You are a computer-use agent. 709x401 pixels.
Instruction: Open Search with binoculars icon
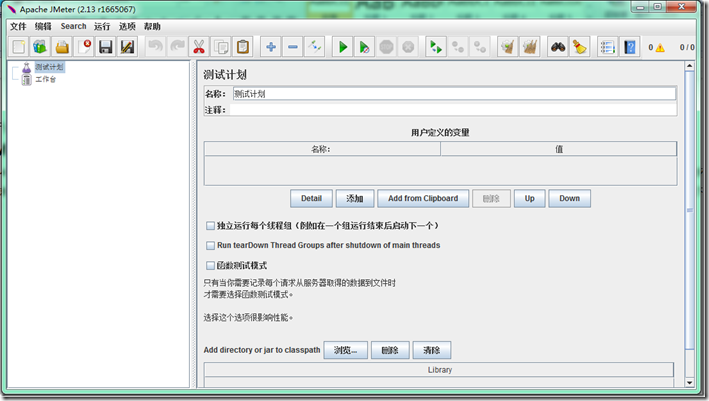[558, 47]
